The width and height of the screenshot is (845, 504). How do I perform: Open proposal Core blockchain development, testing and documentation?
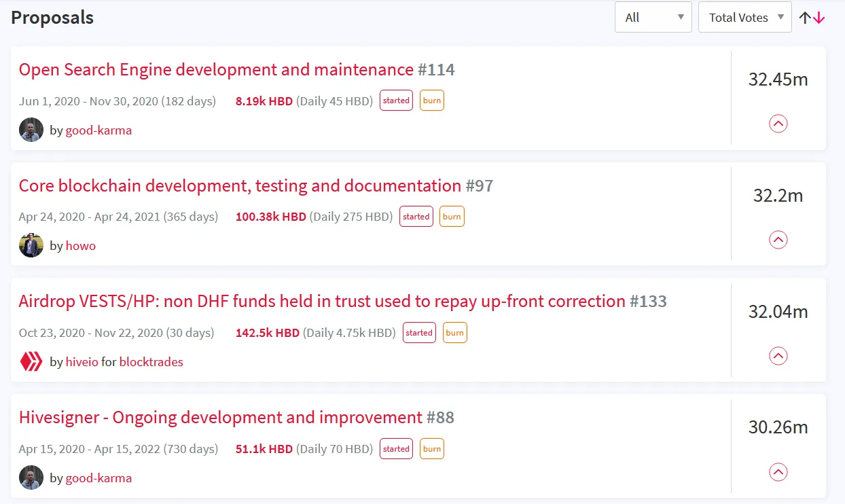click(240, 185)
